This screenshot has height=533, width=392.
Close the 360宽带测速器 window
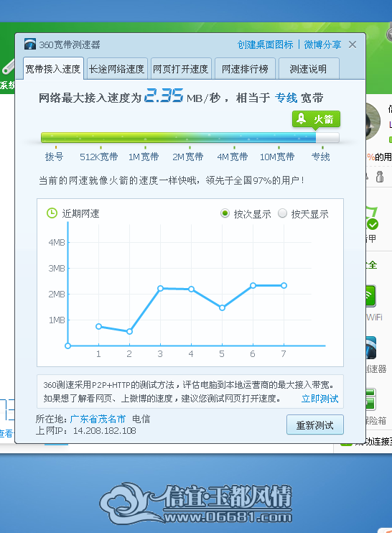(x=353, y=45)
